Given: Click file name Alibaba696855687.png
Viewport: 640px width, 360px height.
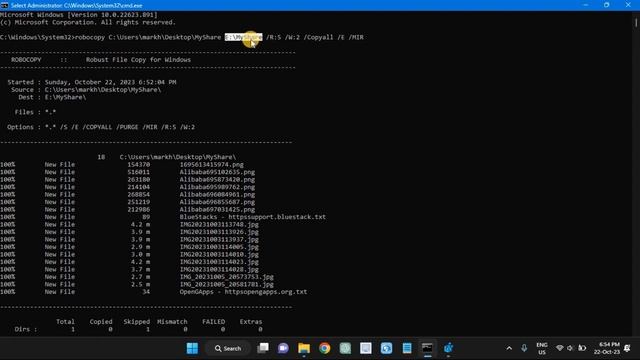Looking at the screenshot, I should click(217, 202).
